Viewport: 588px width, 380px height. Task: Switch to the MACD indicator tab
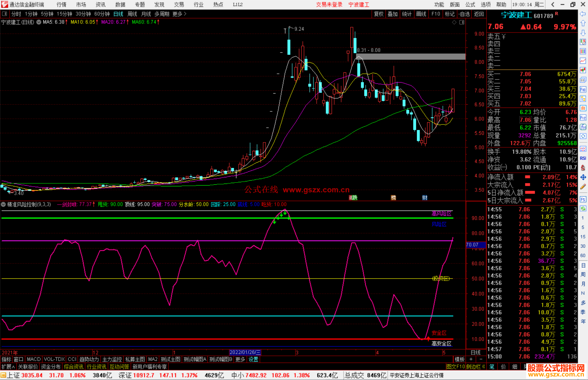(x=34, y=359)
